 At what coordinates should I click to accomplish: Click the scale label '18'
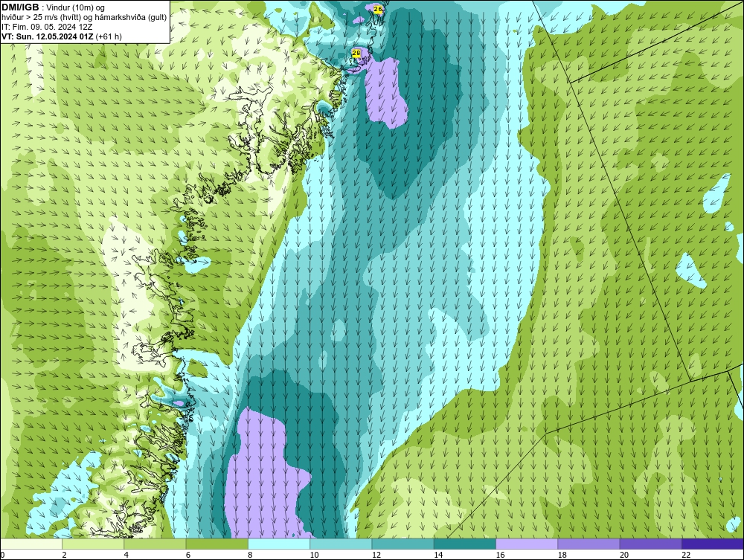tap(562, 556)
